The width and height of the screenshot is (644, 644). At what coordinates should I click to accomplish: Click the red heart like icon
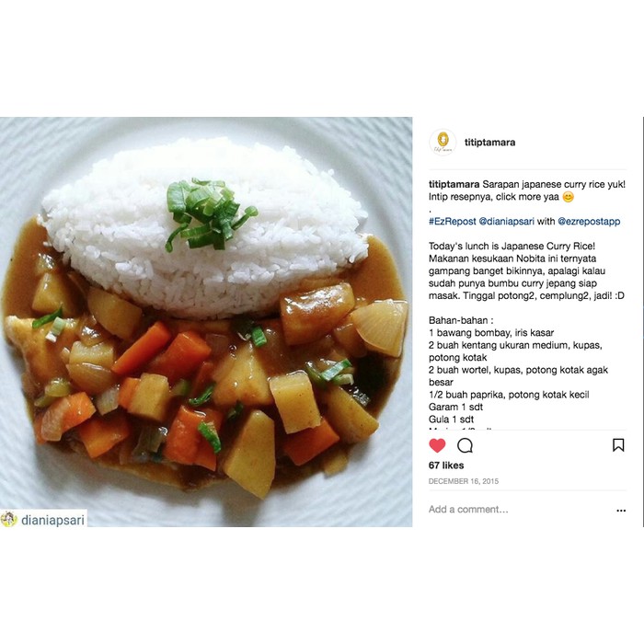(x=437, y=445)
